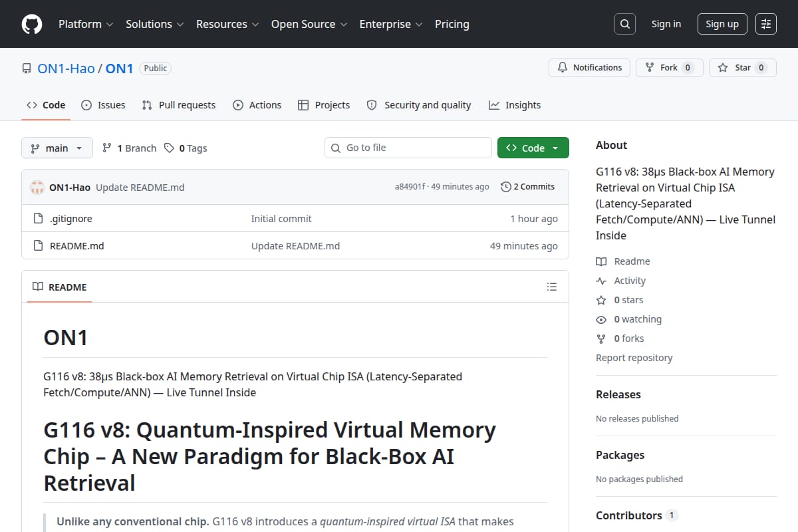Screen dimensions: 798x532
Task: Click the Sign in link
Action: click(x=666, y=24)
